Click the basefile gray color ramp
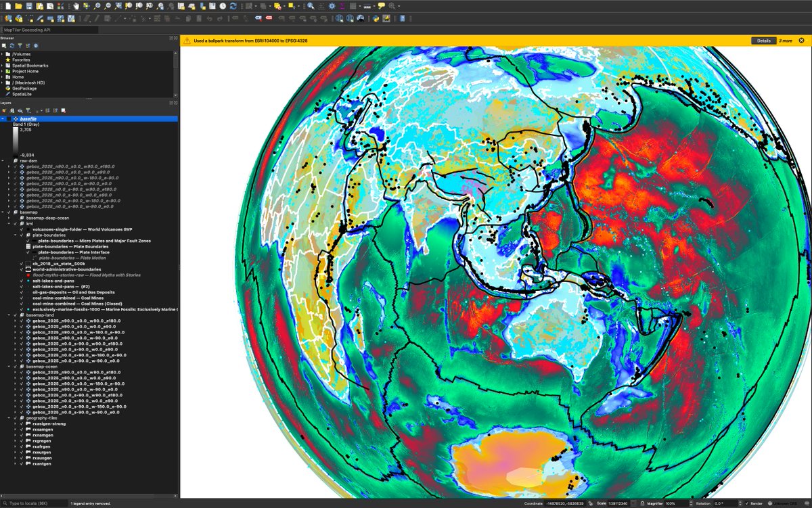Screen dimensions: 812x508 [x=16, y=142]
